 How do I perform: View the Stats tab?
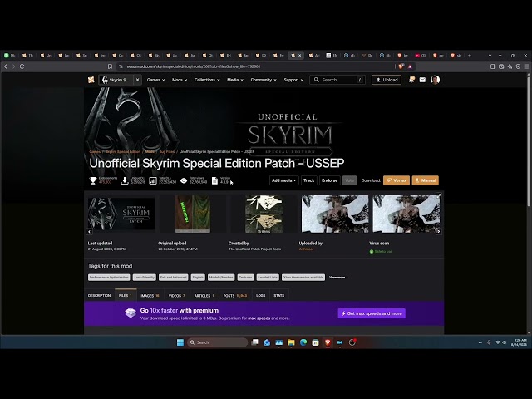click(279, 296)
